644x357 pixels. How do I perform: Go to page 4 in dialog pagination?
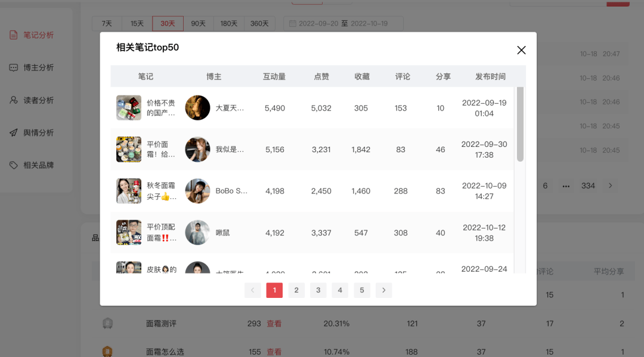(340, 290)
